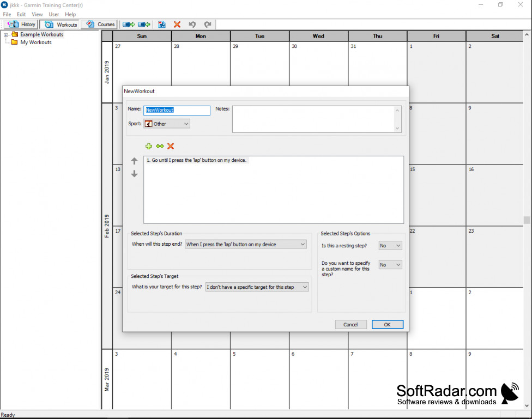
Task: Open the step target dropdown
Action: click(257, 287)
